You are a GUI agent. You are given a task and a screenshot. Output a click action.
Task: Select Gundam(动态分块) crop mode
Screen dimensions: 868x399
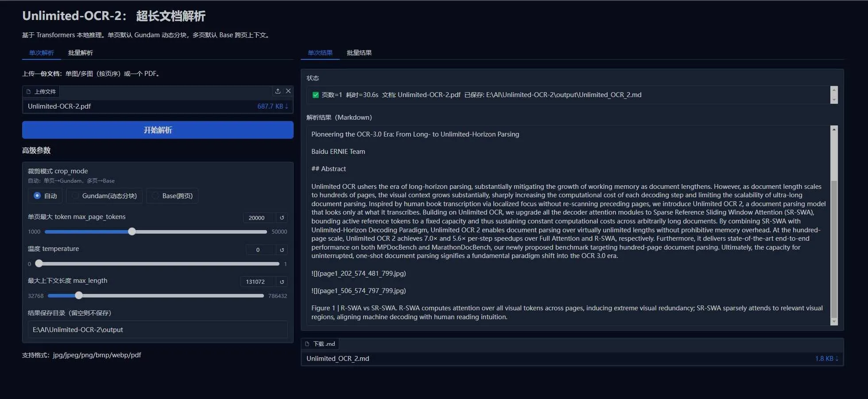tap(105, 196)
